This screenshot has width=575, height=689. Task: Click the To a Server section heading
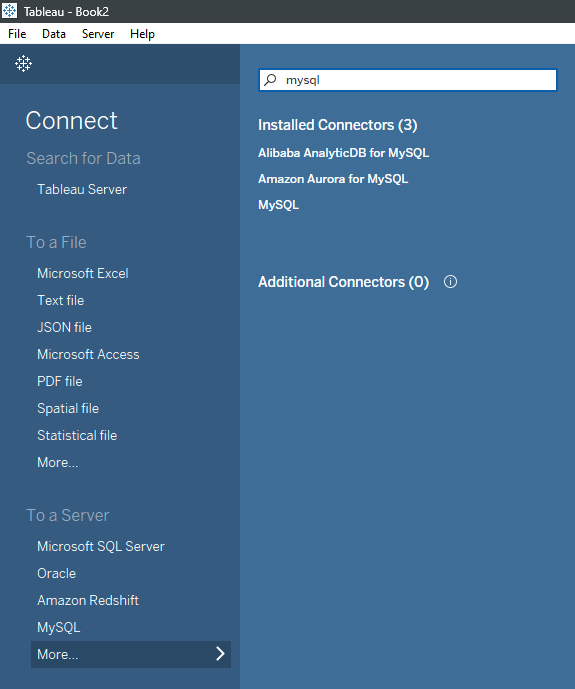(x=68, y=515)
